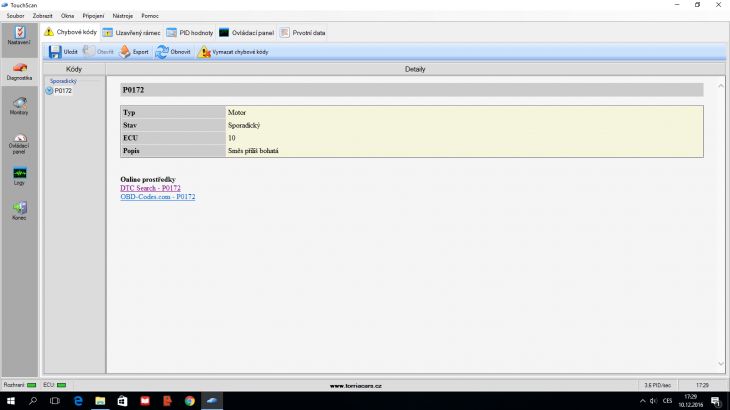
Task: Click the 3.6 PID/sec status value
Action: click(x=657, y=385)
